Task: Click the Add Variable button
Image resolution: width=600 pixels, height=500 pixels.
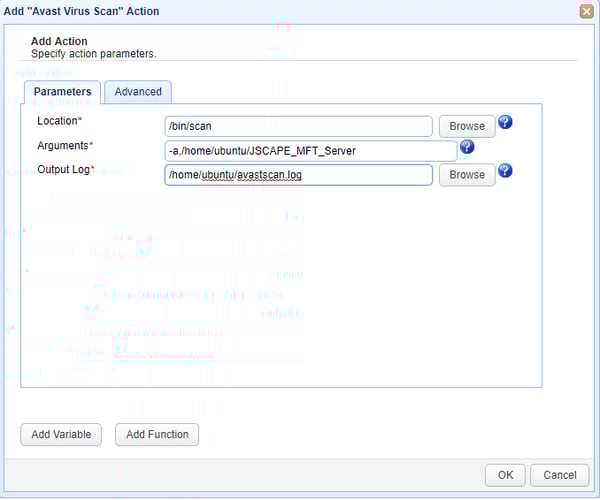Action: 61,435
